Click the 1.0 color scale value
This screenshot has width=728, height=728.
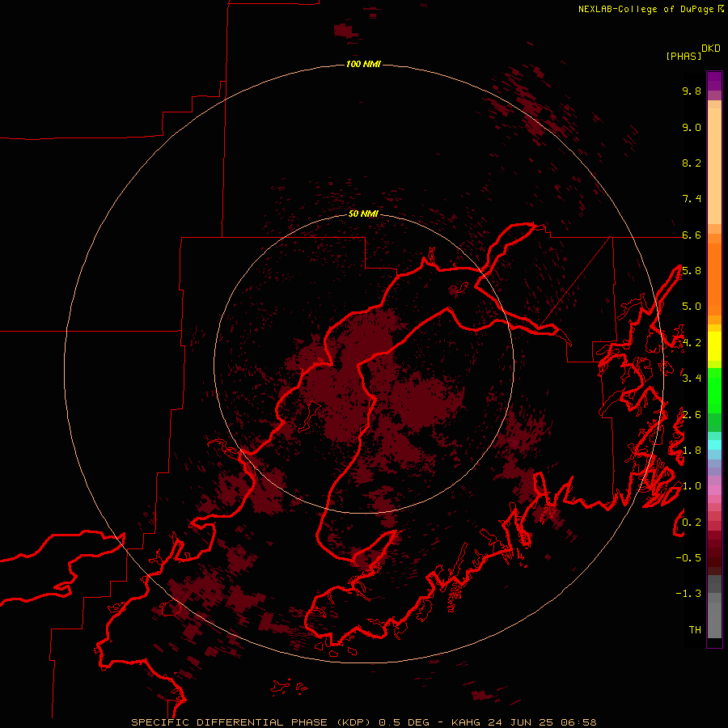pos(692,486)
